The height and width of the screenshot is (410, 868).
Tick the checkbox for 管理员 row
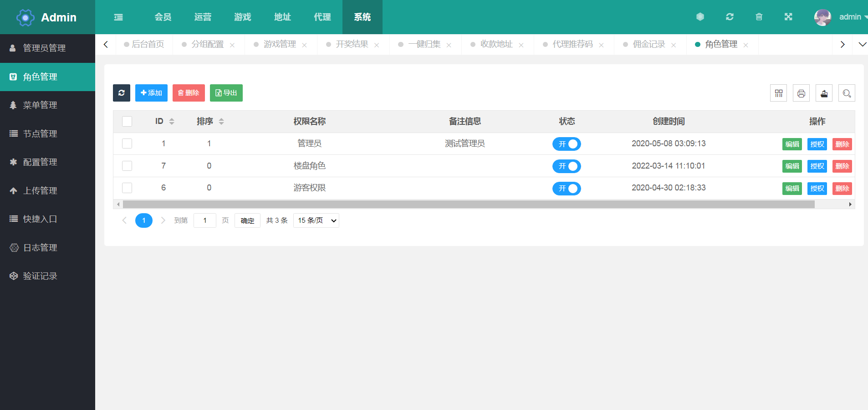tap(127, 143)
